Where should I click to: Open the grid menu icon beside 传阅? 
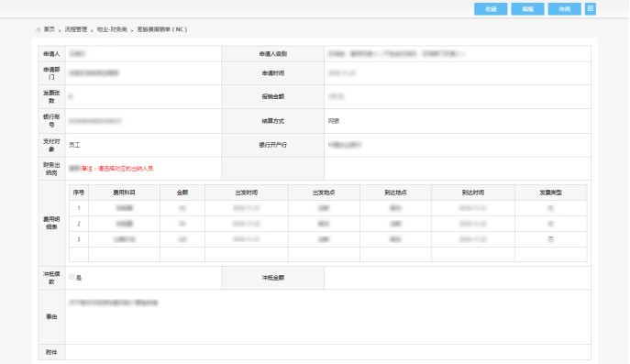tap(591, 9)
